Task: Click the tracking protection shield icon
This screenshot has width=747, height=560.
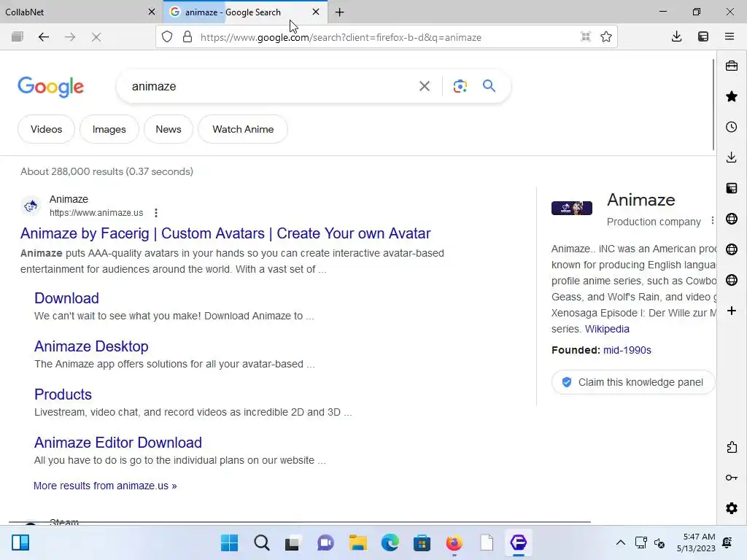Action: 167,37
